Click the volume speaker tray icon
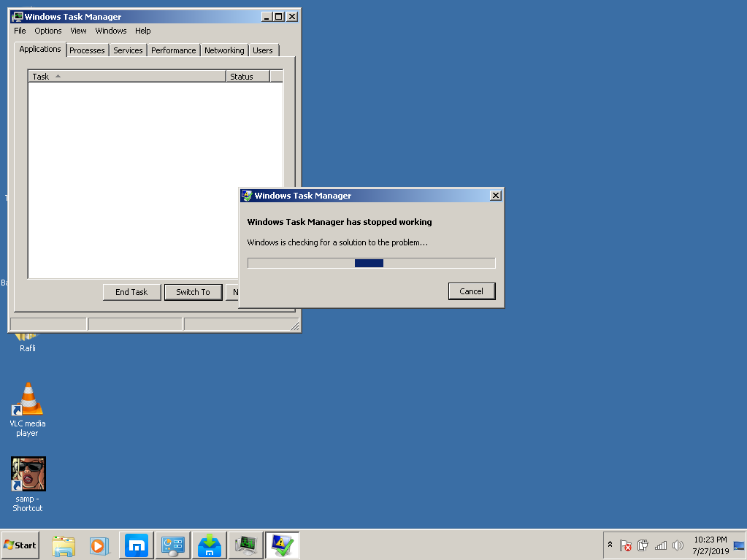Image resolution: width=747 pixels, height=560 pixels. (x=678, y=545)
